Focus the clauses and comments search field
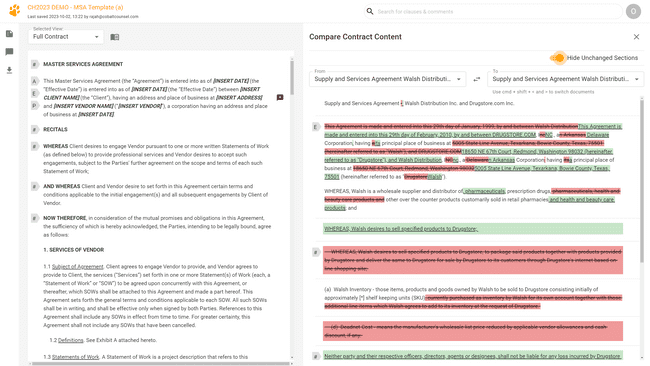 pyautogui.click(x=493, y=12)
